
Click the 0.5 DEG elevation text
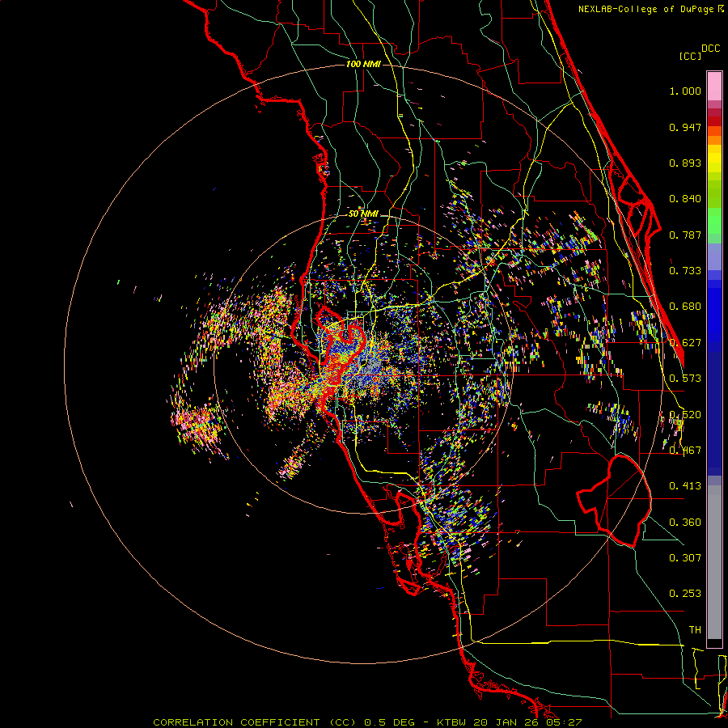(390, 722)
